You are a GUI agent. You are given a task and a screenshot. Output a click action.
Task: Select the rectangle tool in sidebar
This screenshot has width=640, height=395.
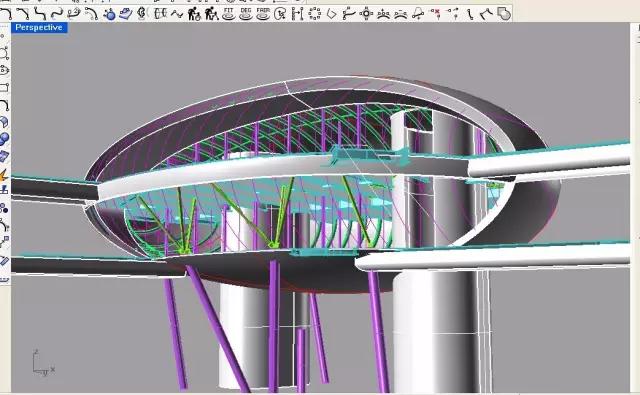tap(4, 87)
